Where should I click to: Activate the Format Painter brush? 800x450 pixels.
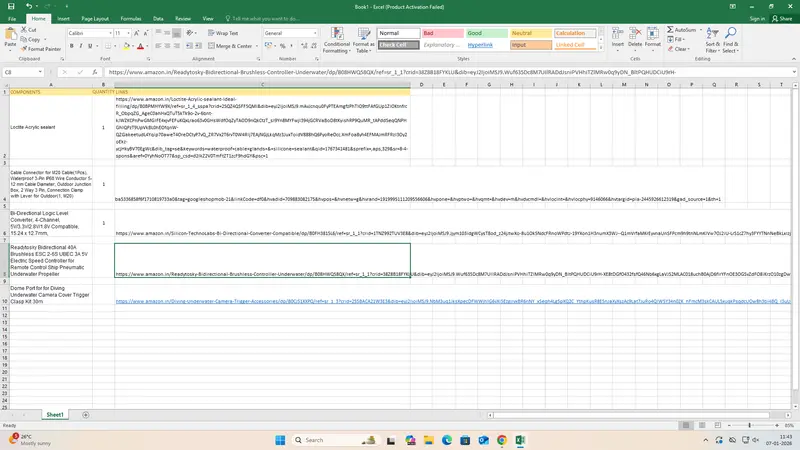click(24, 49)
